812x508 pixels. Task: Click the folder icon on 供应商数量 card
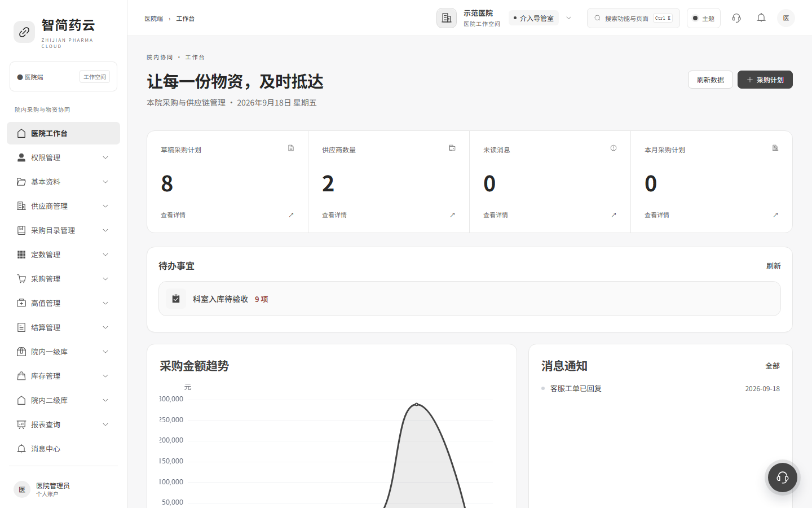click(452, 148)
